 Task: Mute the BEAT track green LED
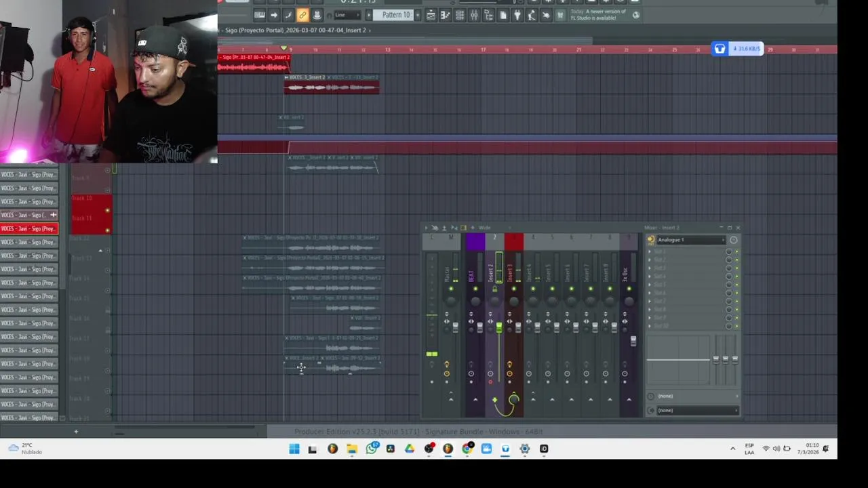(475, 289)
